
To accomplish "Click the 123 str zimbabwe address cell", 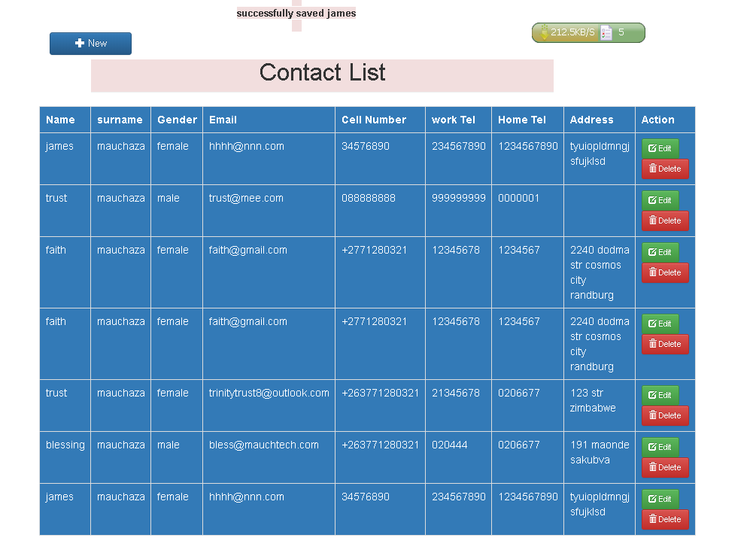I will click(x=593, y=400).
